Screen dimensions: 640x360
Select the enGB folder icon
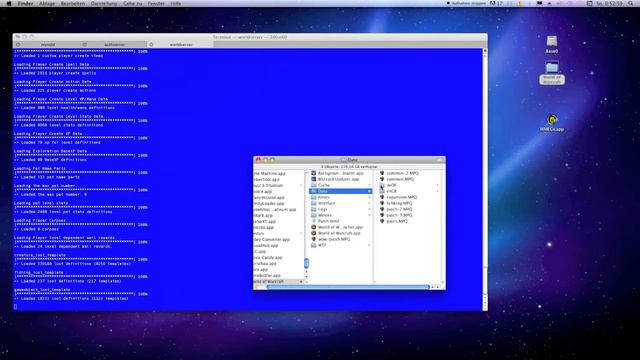tap(382, 191)
